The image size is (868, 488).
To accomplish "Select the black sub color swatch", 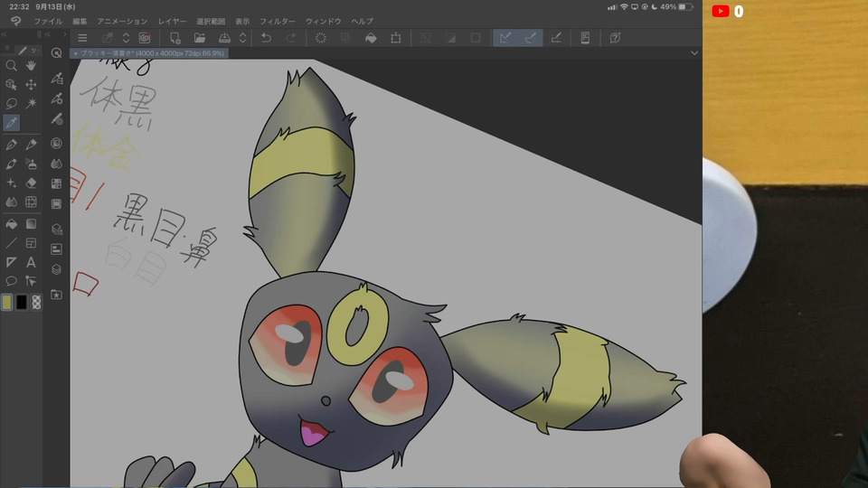I will 21,302.
